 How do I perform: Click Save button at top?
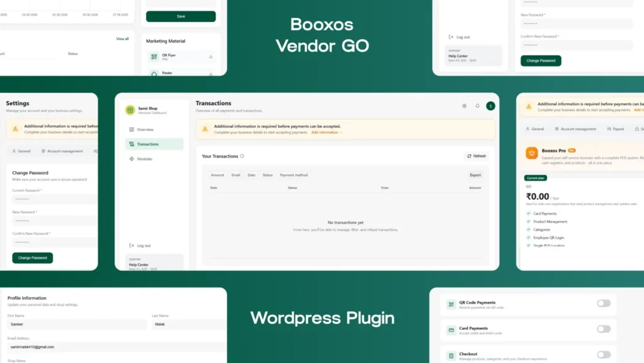pyautogui.click(x=180, y=16)
